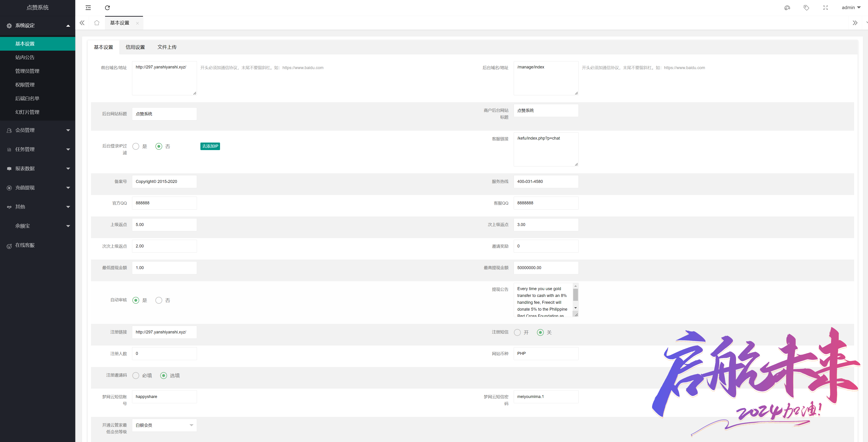The image size is (868, 442).
Task: Click the 服务热线 input field
Action: click(546, 182)
